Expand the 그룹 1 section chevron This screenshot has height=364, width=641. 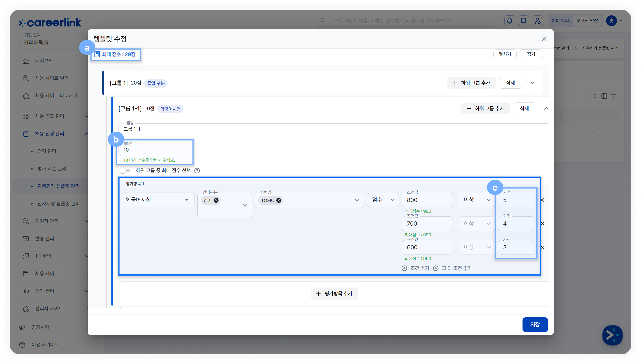click(532, 83)
